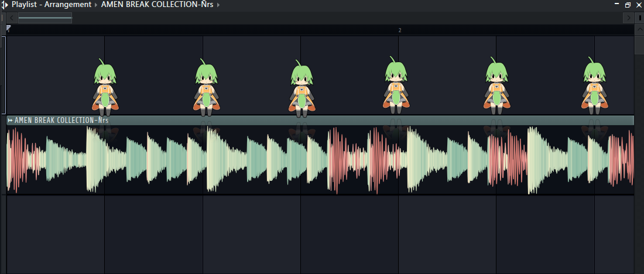Click the playhead marker at timeline start
644x274 pixels.
[x=8, y=28]
